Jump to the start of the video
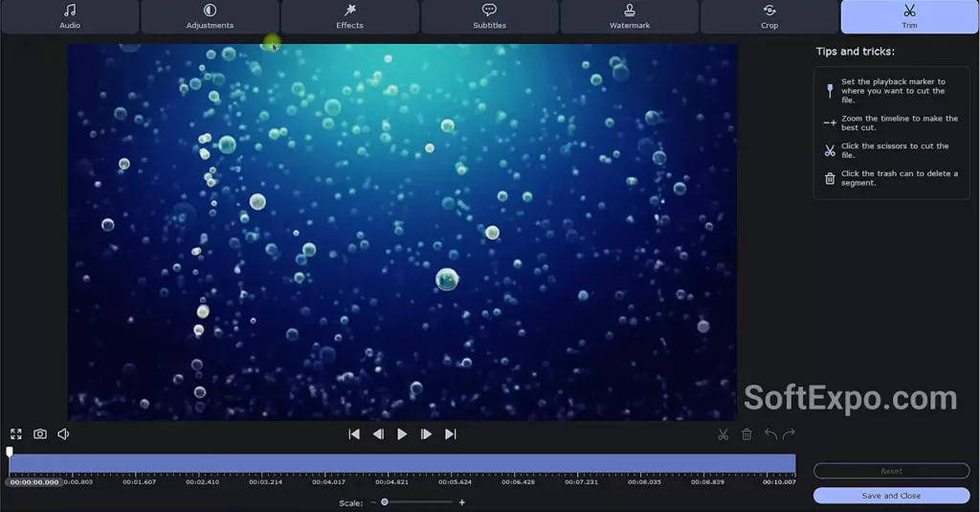 pos(354,434)
